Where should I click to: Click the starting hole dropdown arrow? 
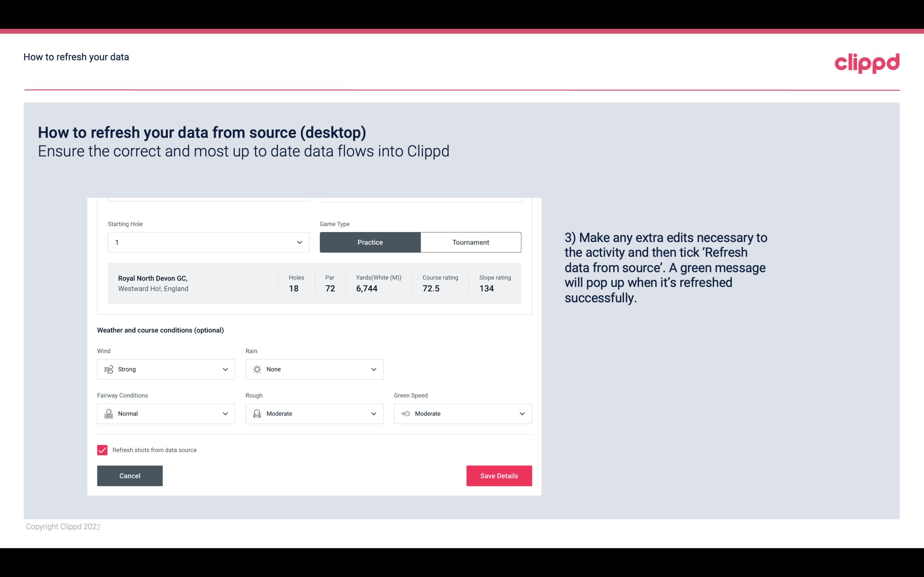coord(299,242)
